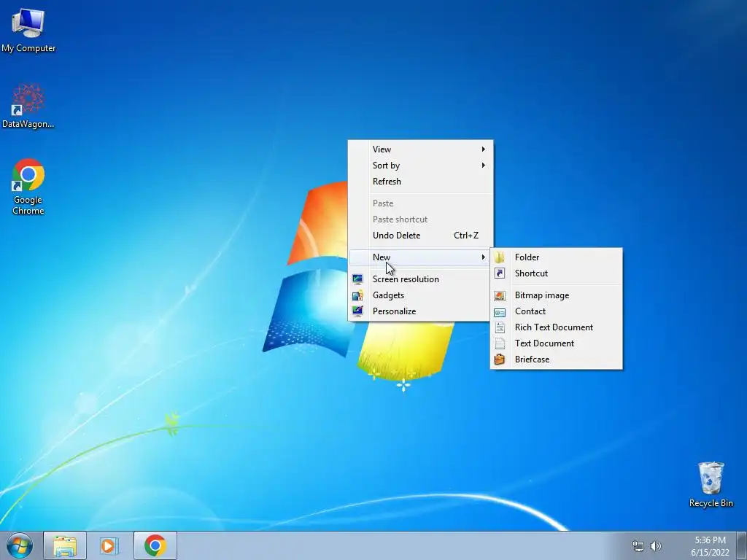The image size is (747, 560).
Task: Create a new Shortcut
Action: pos(557,273)
